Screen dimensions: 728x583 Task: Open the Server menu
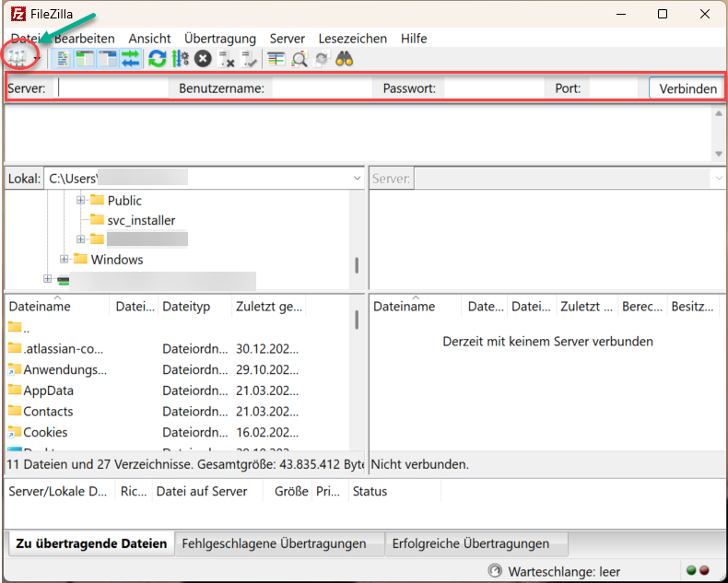pyautogui.click(x=287, y=39)
